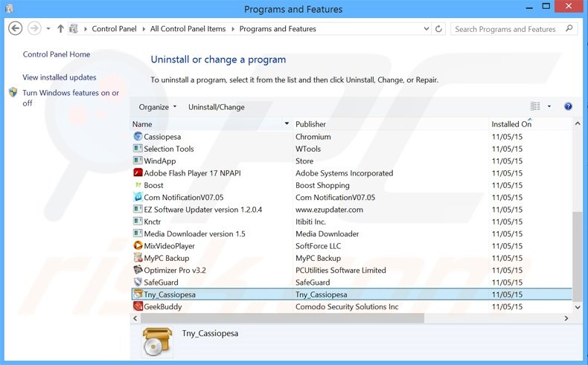Open the Organize dropdown menu

tap(158, 107)
